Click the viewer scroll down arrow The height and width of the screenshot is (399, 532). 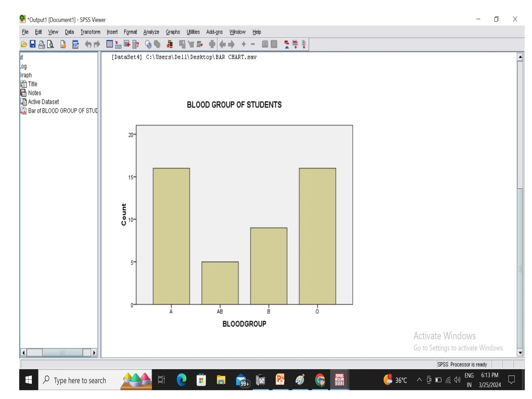pos(520,353)
